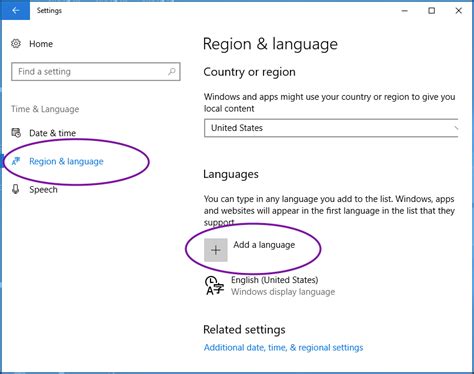Select Region & language in sidebar

[x=66, y=161]
